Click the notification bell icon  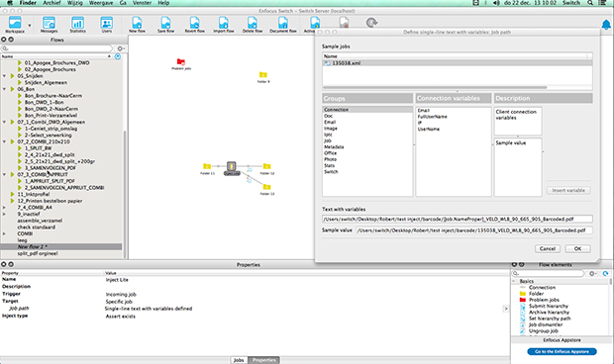click(x=606, y=25)
